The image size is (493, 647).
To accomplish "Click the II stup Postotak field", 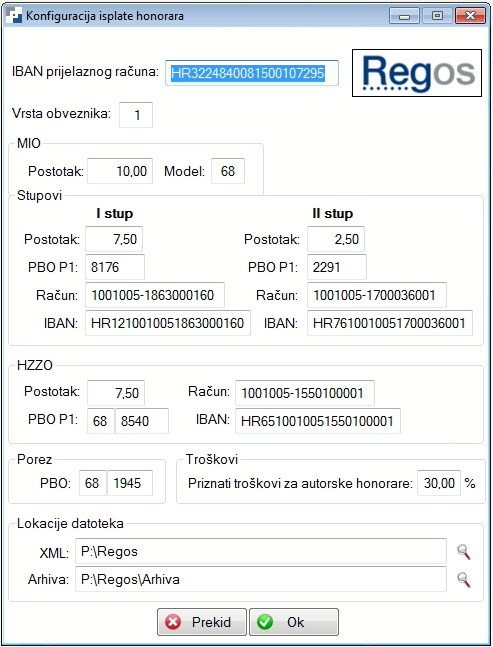I will coord(336,239).
